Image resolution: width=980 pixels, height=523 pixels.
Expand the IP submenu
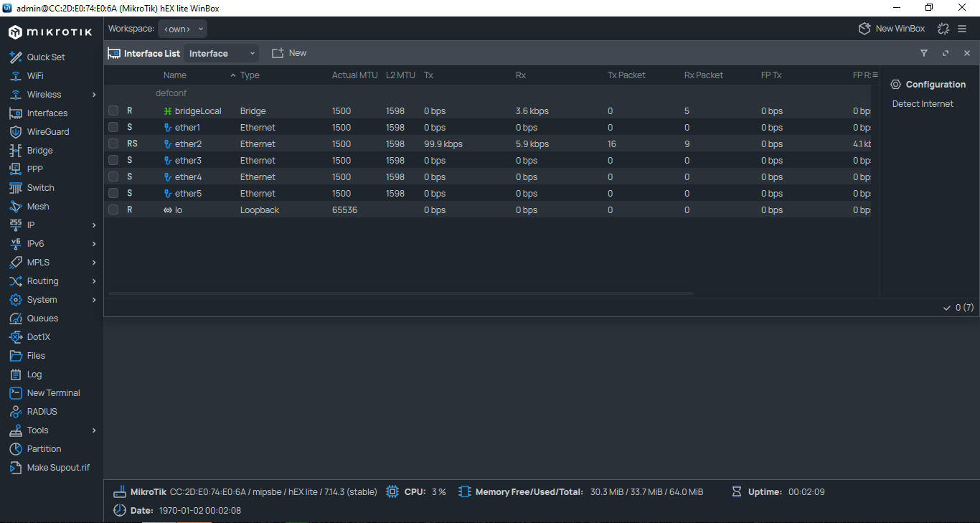point(94,225)
